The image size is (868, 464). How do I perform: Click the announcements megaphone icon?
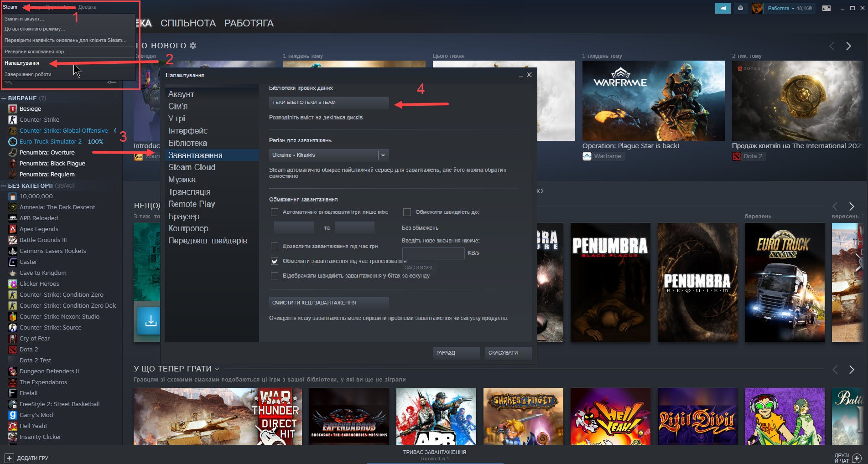722,8
